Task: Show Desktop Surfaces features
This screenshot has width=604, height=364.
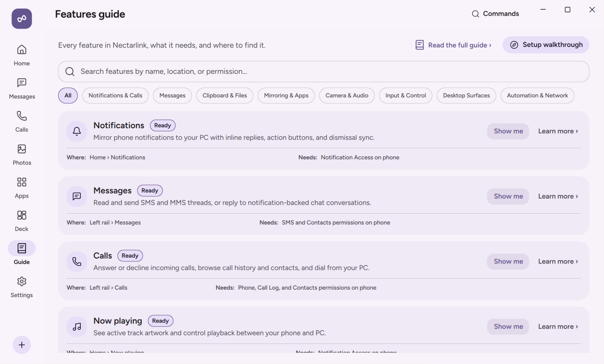Action: point(466,96)
